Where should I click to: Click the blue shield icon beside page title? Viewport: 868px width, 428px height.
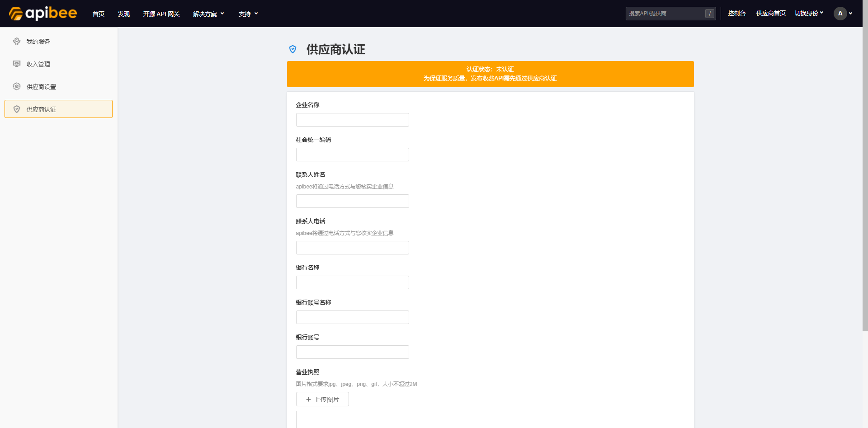[293, 49]
